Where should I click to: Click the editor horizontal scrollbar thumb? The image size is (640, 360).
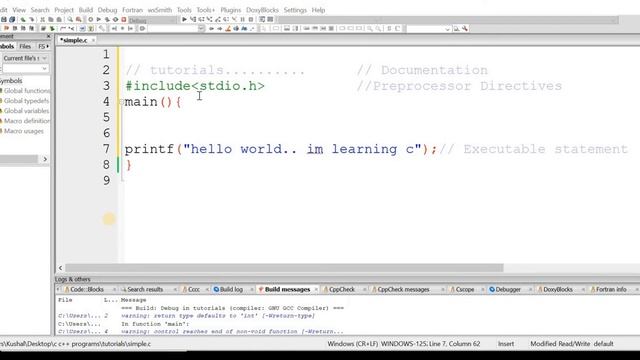[284, 268]
